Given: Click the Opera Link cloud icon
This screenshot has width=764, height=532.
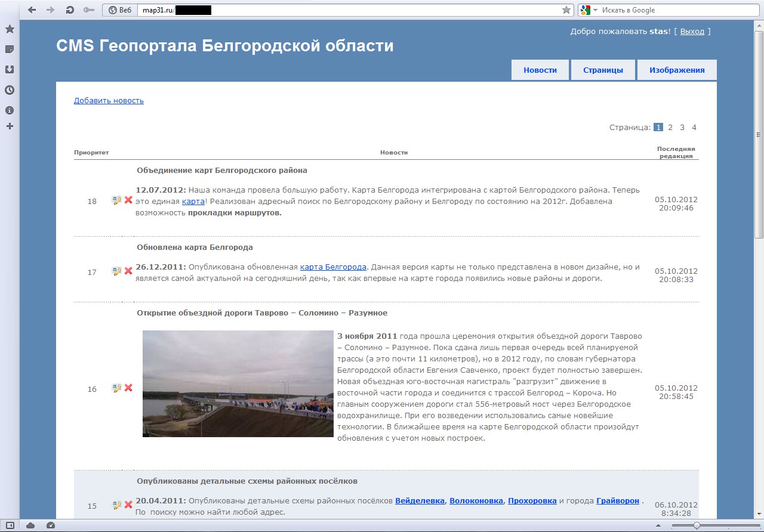Looking at the screenshot, I should point(30,525).
